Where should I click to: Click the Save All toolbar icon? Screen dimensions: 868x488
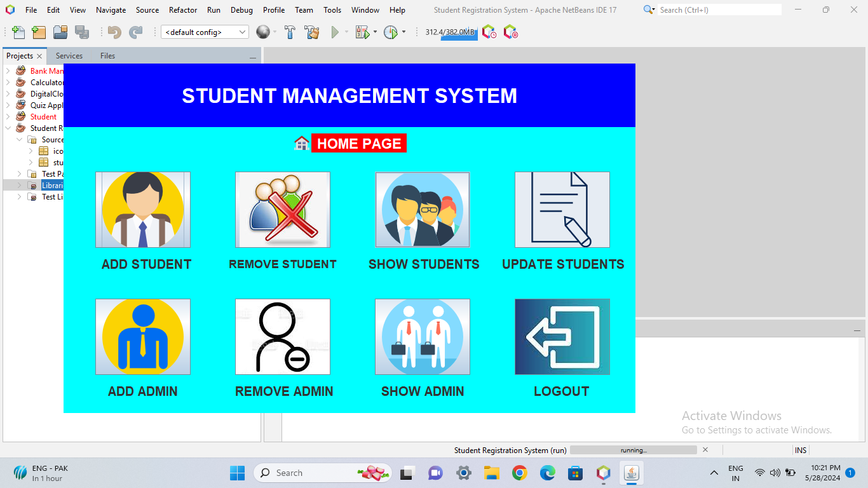(82, 32)
